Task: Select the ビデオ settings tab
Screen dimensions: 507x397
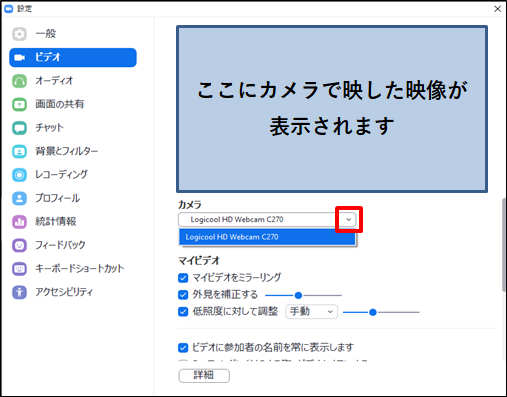Action: click(73, 58)
